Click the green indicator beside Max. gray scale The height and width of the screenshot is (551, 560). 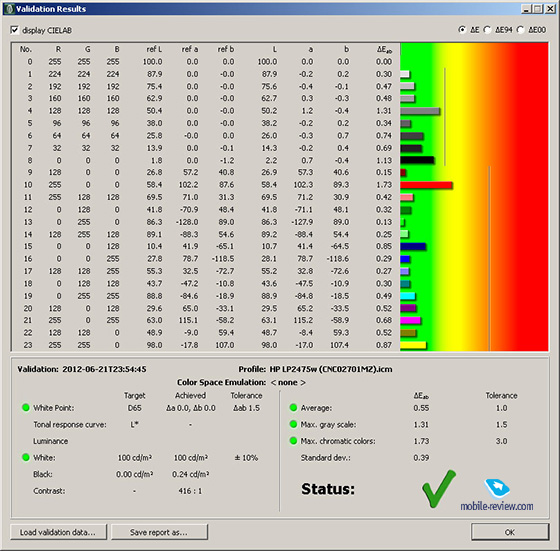293,424
